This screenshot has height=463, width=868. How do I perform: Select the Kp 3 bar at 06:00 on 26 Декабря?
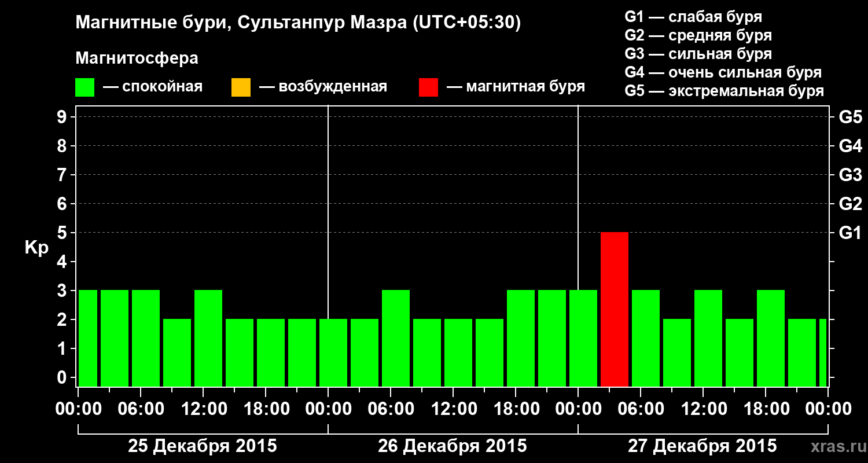click(396, 338)
